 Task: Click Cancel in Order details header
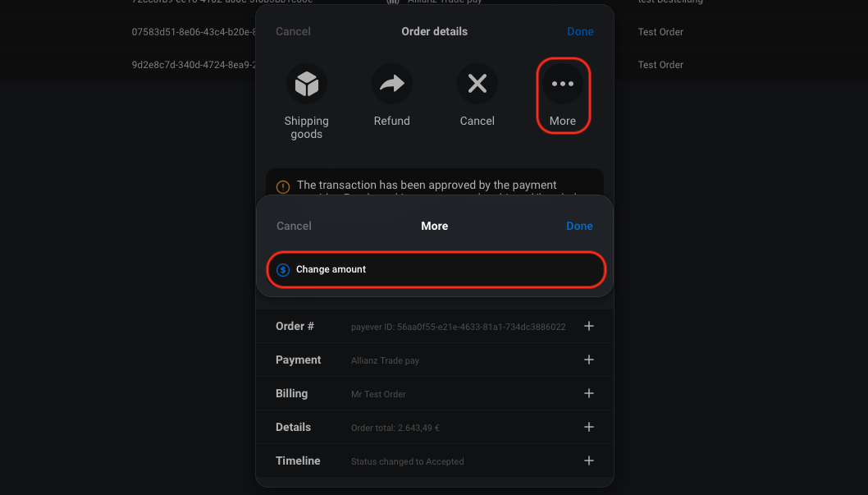pyautogui.click(x=293, y=31)
